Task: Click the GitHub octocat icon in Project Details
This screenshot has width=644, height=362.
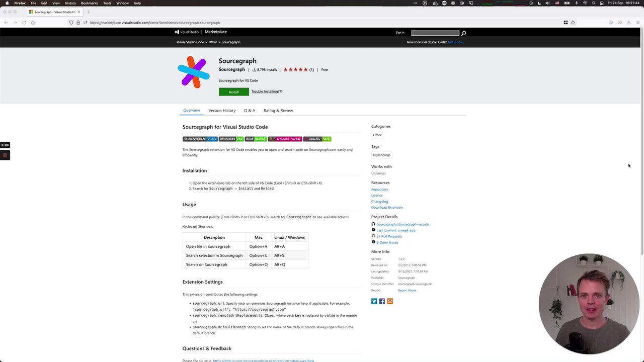Action: click(x=373, y=224)
